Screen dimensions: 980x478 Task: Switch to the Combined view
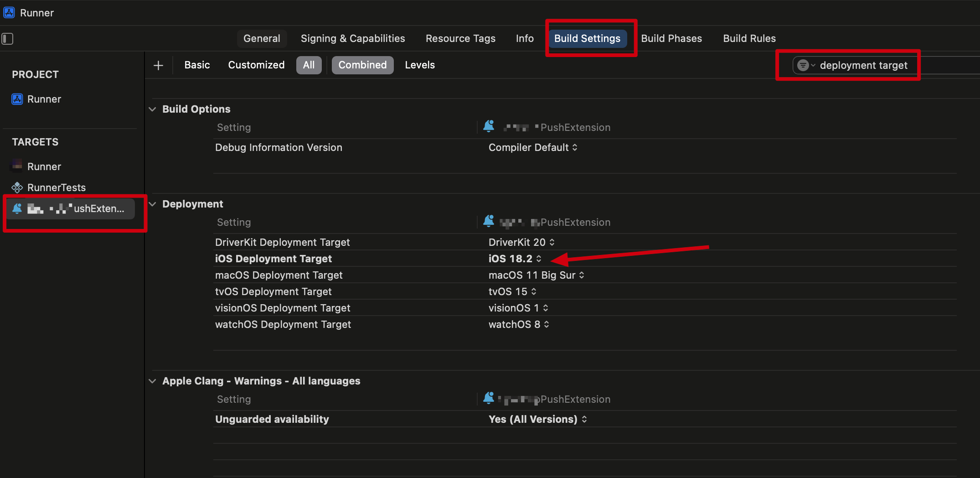tap(362, 65)
